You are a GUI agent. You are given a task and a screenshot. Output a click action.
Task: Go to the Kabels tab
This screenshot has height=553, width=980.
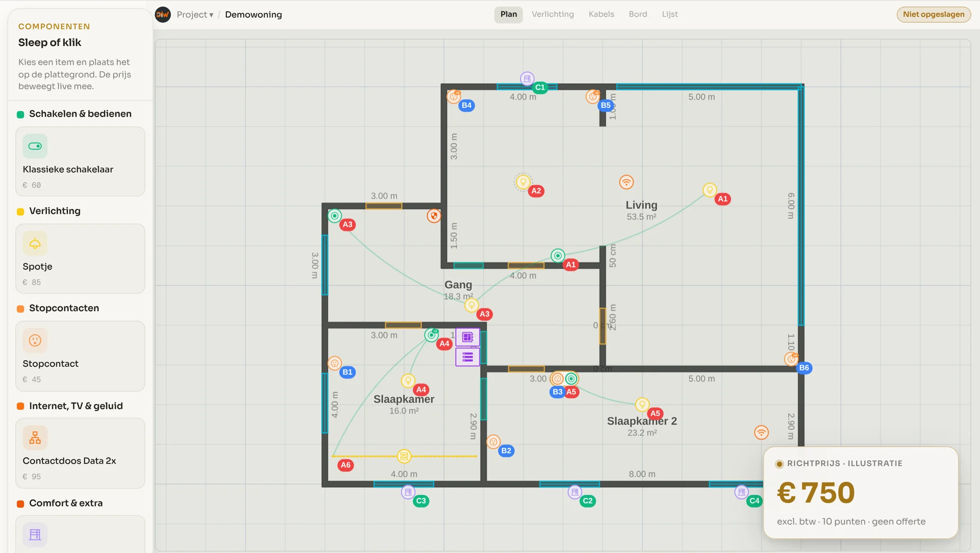click(x=601, y=14)
